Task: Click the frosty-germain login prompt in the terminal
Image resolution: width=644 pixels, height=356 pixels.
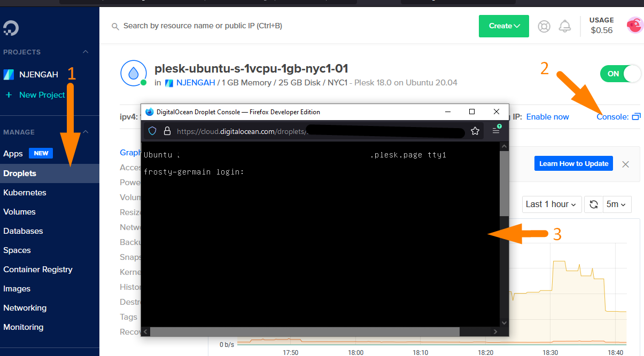Action: pyautogui.click(x=194, y=172)
